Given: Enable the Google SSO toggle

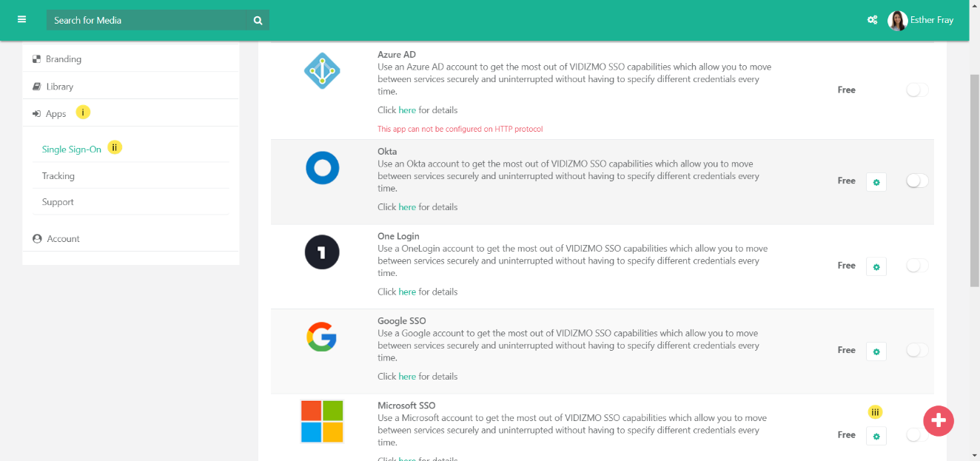Looking at the screenshot, I should click(916, 351).
